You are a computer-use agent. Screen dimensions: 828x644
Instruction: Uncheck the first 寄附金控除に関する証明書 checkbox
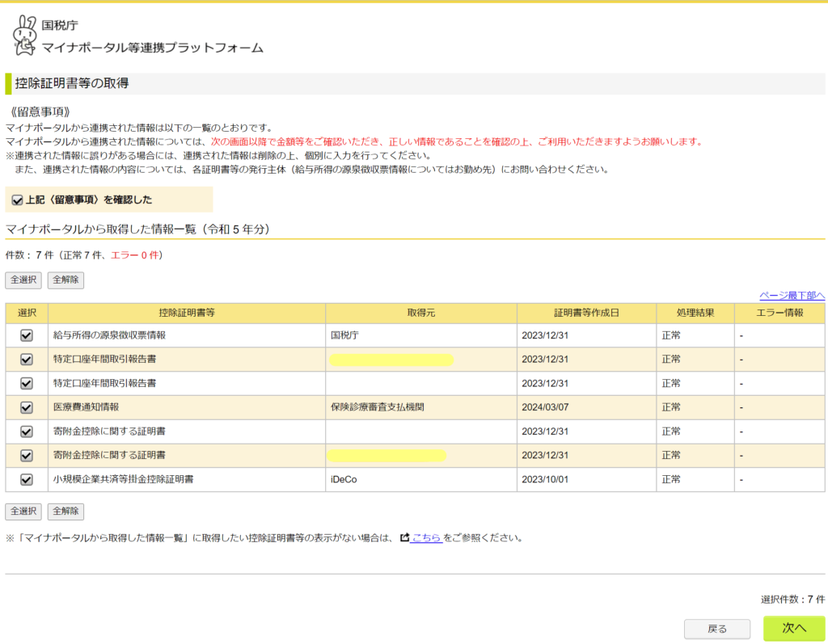[27, 431]
